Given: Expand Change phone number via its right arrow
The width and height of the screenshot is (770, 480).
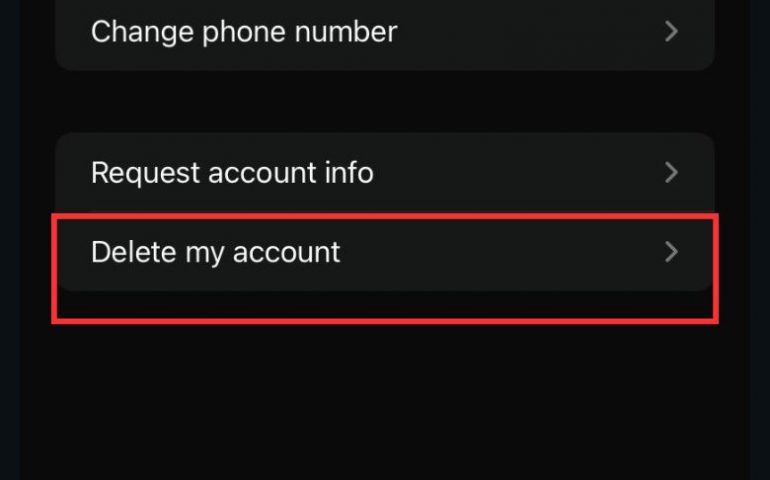Looking at the screenshot, I should click(672, 32).
